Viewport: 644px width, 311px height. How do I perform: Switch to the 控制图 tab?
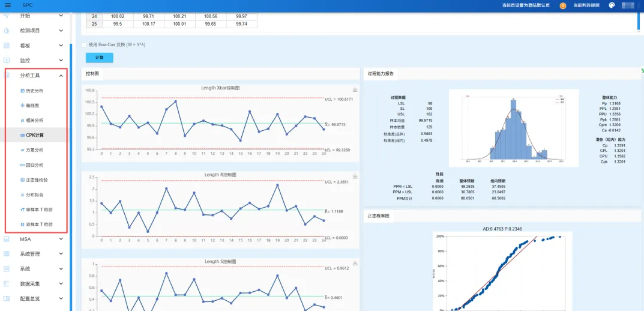[x=92, y=74]
